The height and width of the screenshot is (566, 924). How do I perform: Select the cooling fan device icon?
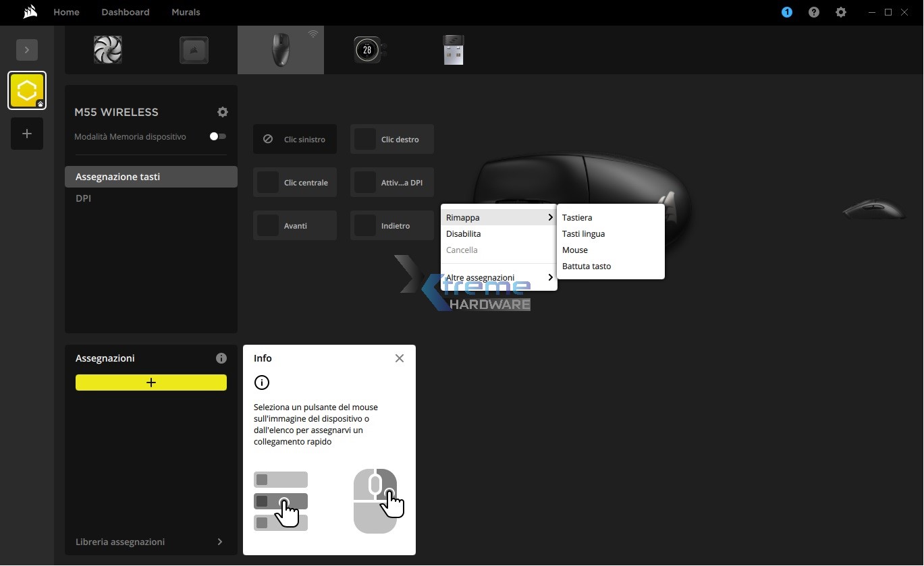pyautogui.click(x=108, y=50)
